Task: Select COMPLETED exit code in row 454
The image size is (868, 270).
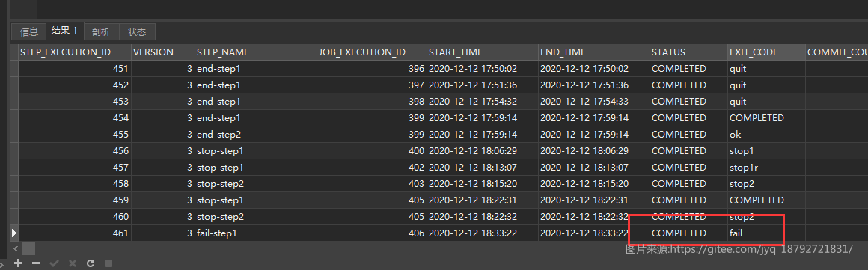Action: pyautogui.click(x=767, y=118)
